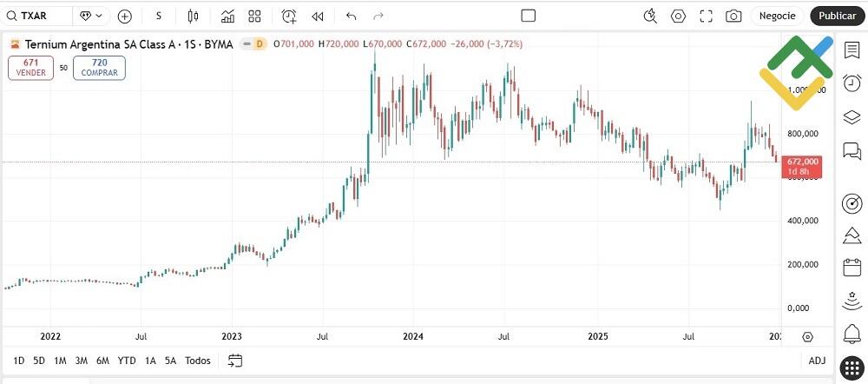Toggle fullscreen mode
The width and height of the screenshot is (868, 384).
tap(706, 17)
